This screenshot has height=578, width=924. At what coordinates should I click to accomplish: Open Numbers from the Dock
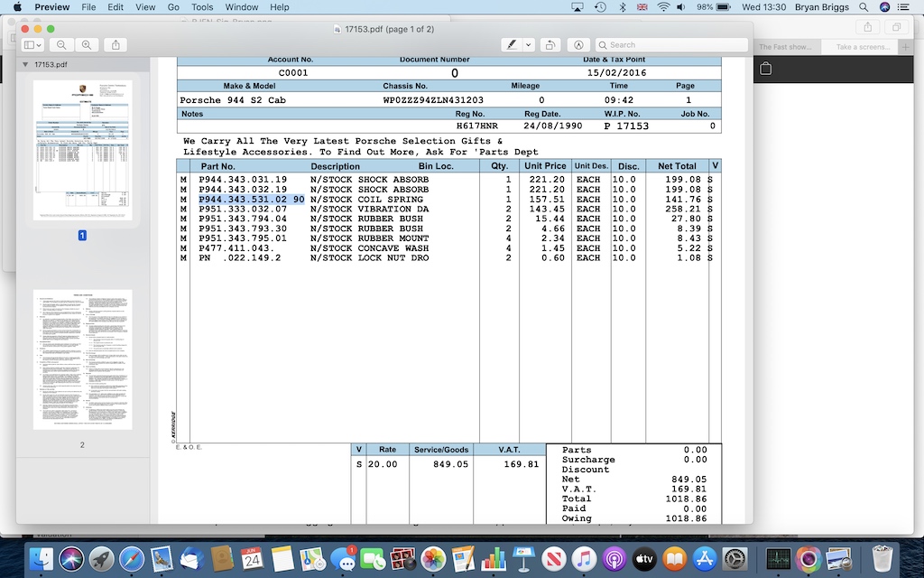coord(494,558)
